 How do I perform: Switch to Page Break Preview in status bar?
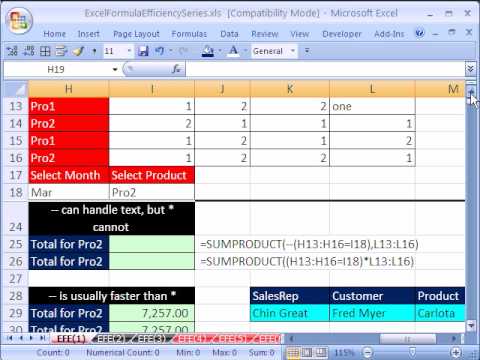point(321,352)
